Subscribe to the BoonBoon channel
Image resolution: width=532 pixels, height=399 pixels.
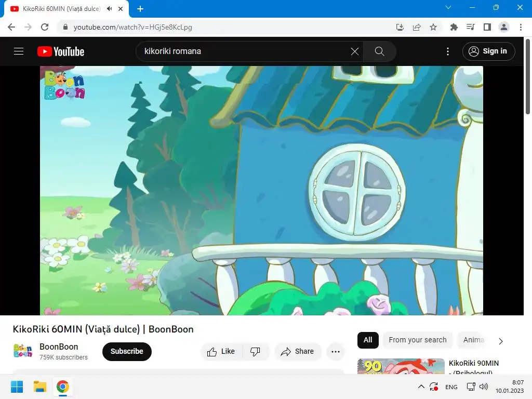coord(127,351)
